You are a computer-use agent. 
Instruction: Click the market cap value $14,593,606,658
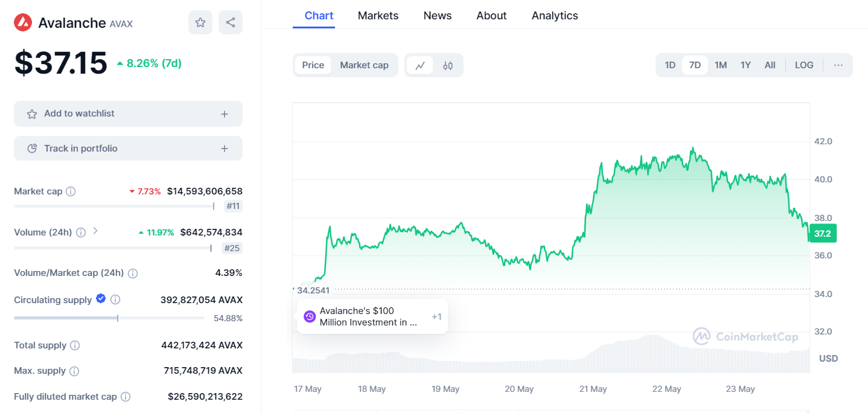205,191
